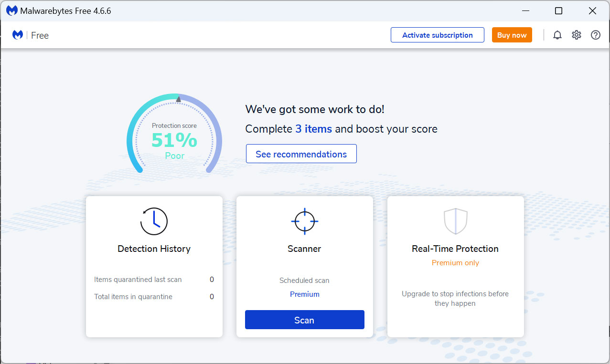Start a scan with the Scan button
The width and height of the screenshot is (610, 364).
tap(305, 320)
